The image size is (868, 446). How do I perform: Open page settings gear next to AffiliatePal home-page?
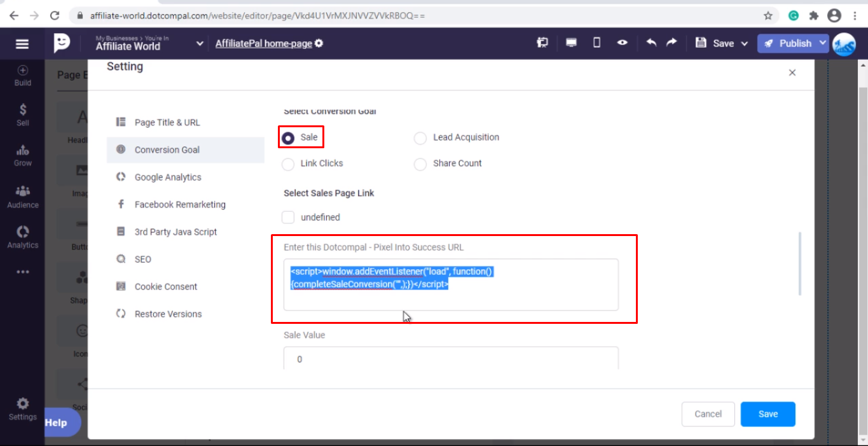(319, 43)
